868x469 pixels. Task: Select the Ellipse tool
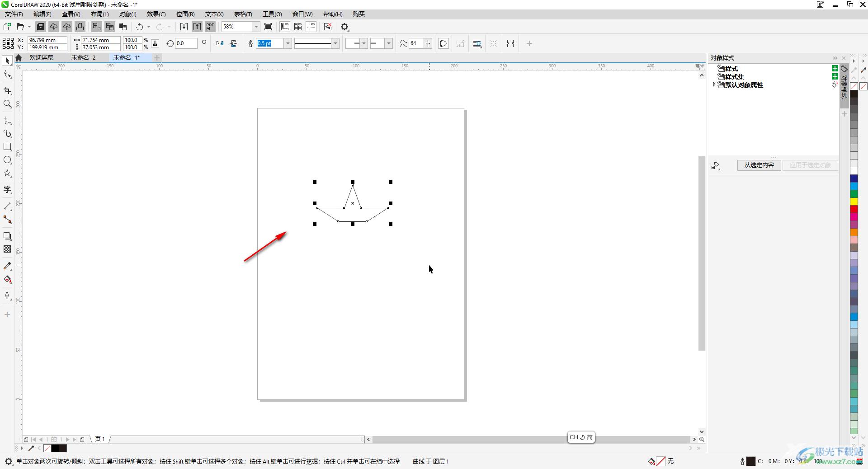pos(7,160)
